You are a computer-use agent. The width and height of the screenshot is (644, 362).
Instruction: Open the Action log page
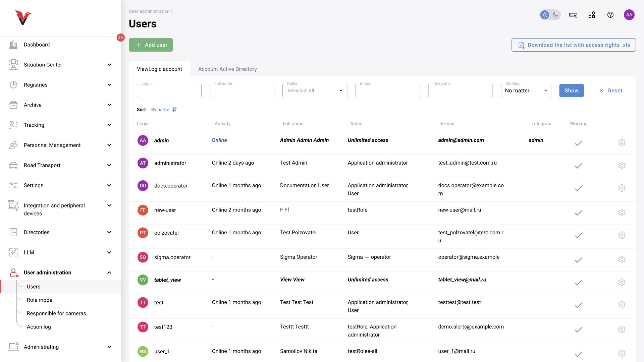tap(39, 327)
